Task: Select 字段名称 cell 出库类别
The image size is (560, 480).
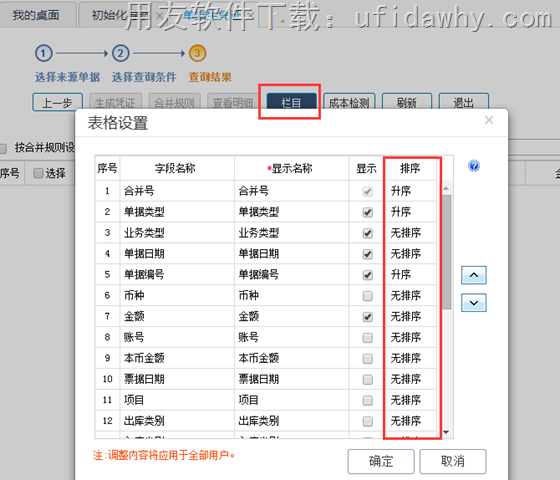Action: [177, 421]
